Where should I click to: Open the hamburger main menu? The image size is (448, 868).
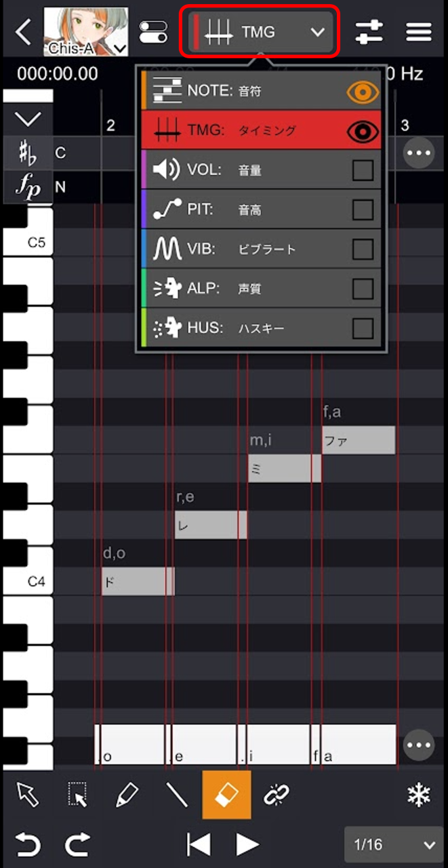coord(419,32)
